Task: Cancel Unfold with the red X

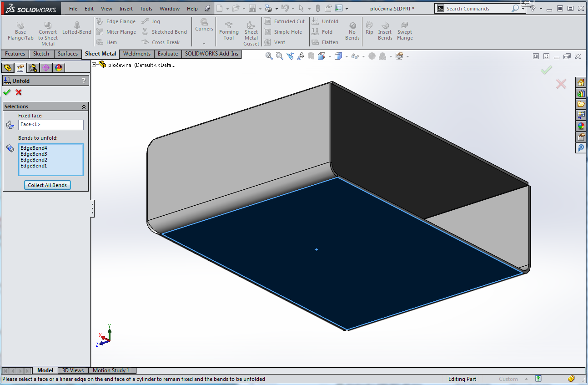Action: tap(19, 92)
